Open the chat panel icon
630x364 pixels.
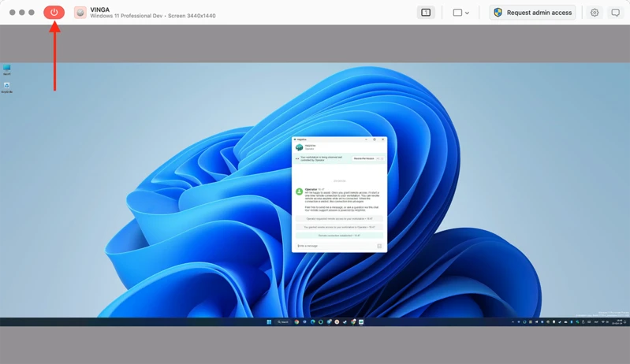click(615, 13)
